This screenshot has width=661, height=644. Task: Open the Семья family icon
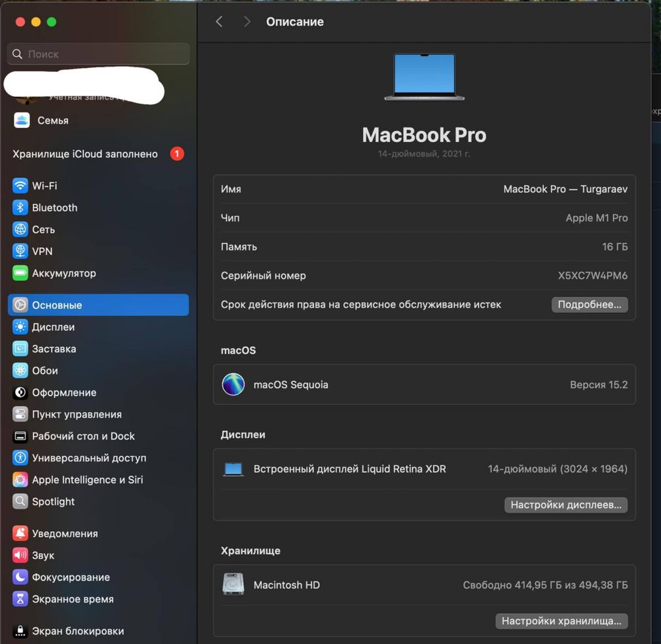(x=22, y=120)
